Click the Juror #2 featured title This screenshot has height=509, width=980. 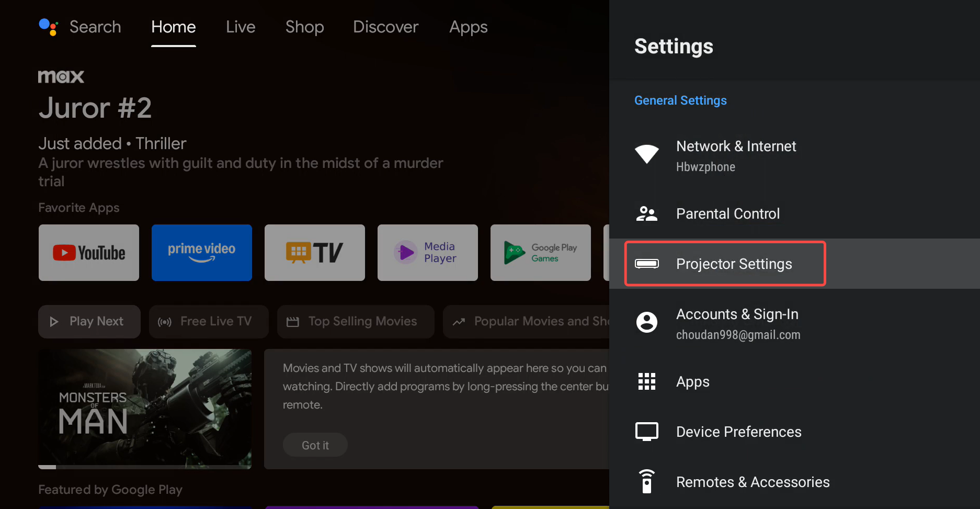pos(95,108)
